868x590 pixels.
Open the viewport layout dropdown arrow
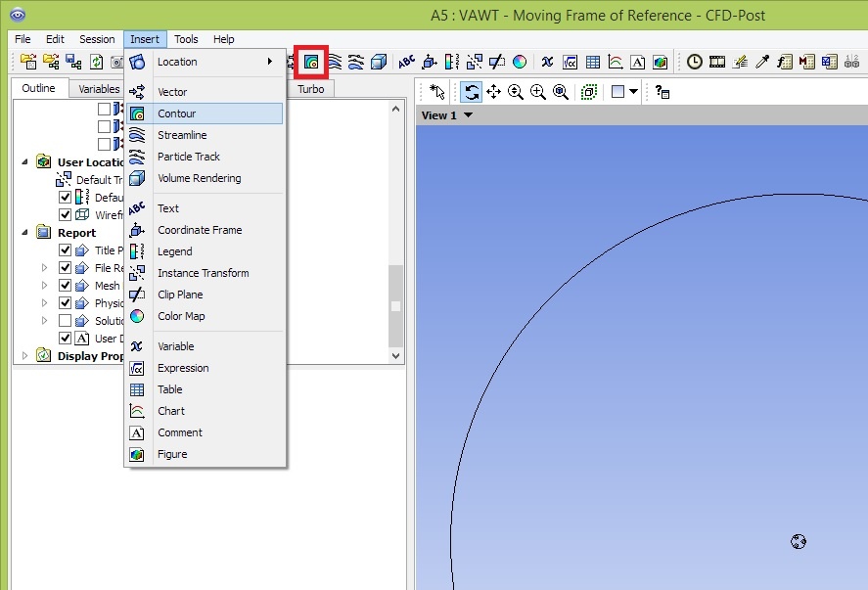(634, 92)
